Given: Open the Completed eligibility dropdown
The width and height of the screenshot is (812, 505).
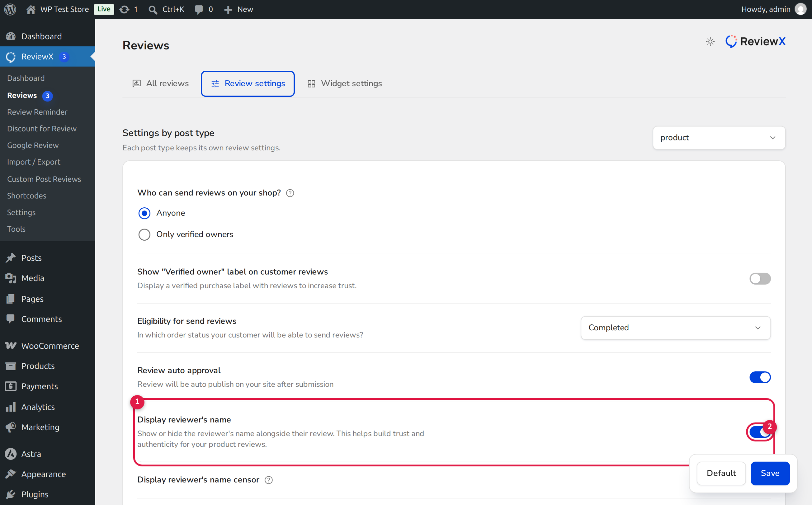Looking at the screenshot, I should coord(675,328).
